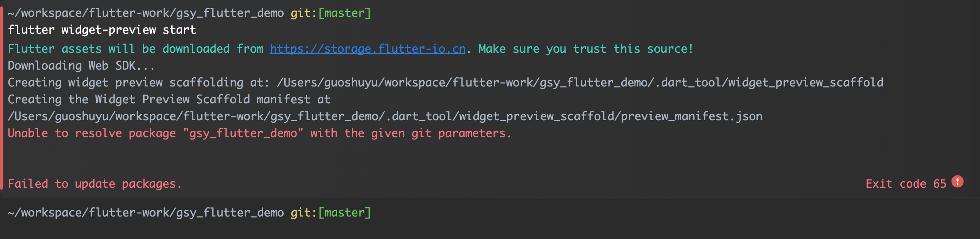Click "Make sure you trust this source!" warning
Image resolution: width=980 pixels, height=239 pixels.
pos(586,49)
